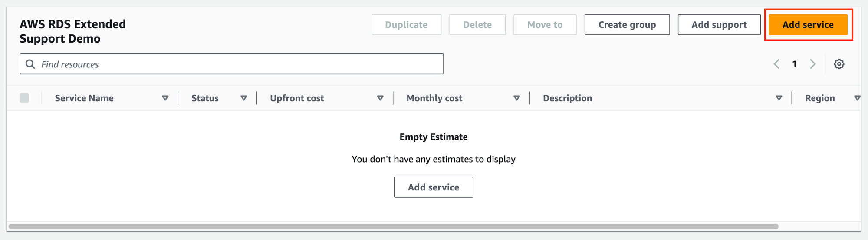Click the Delete button
Viewport: 868px width, 240px height.
pyautogui.click(x=477, y=25)
